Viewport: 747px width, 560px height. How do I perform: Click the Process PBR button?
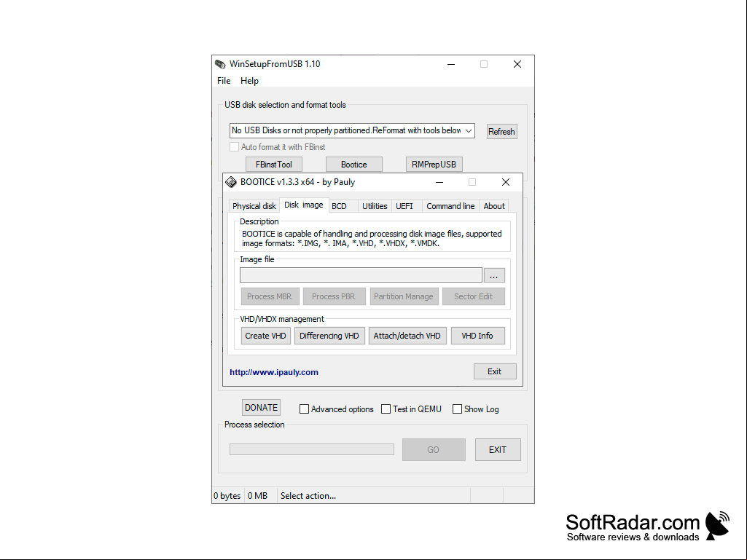pyautogui.click(x=334, y=296)
